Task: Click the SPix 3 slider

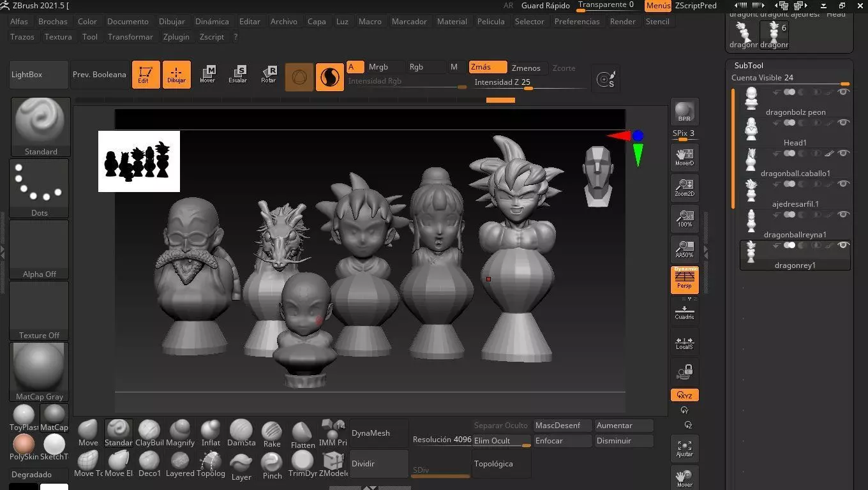Action: 684,135
